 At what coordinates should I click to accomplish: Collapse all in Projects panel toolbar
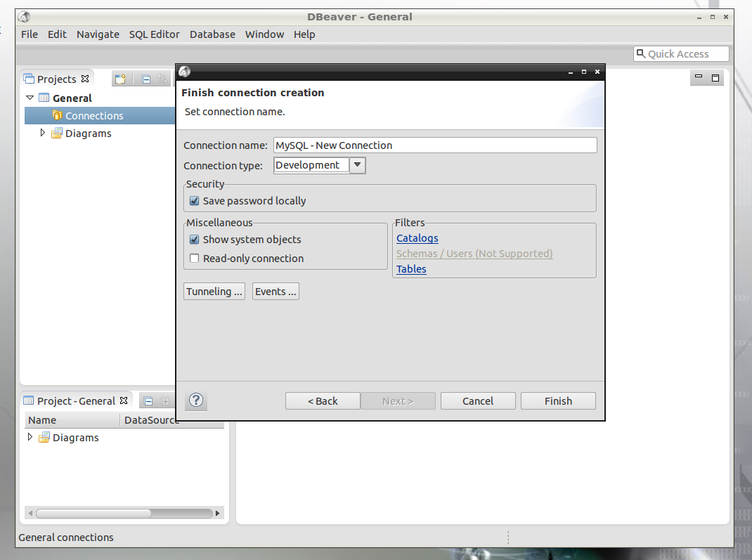[x=145, y=79]
